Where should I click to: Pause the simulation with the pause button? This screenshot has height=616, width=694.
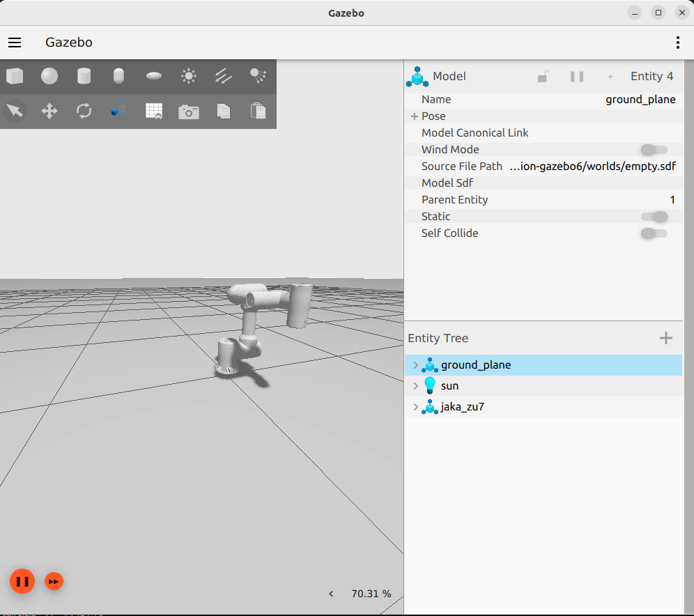[22, 580]
